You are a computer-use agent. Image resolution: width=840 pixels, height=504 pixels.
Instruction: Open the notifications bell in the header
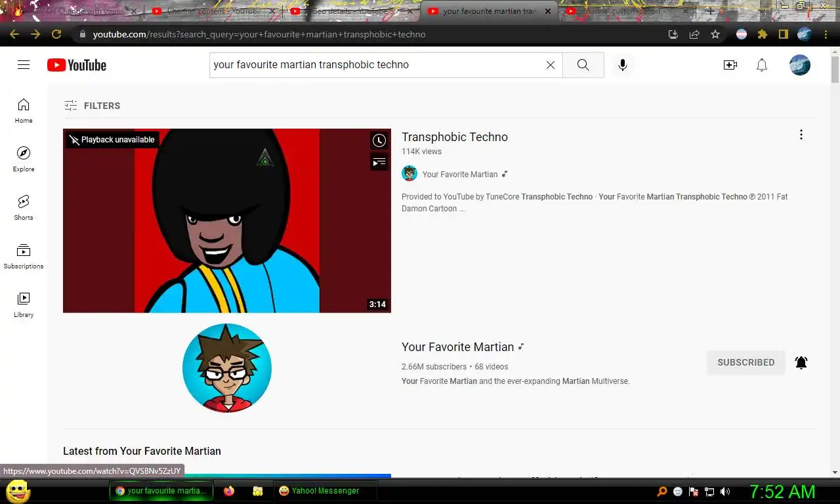click(762, 65)
